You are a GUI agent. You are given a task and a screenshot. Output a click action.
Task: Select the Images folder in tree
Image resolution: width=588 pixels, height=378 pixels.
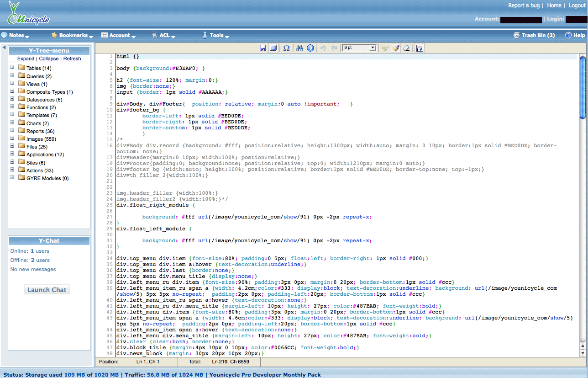pos(41,139)
